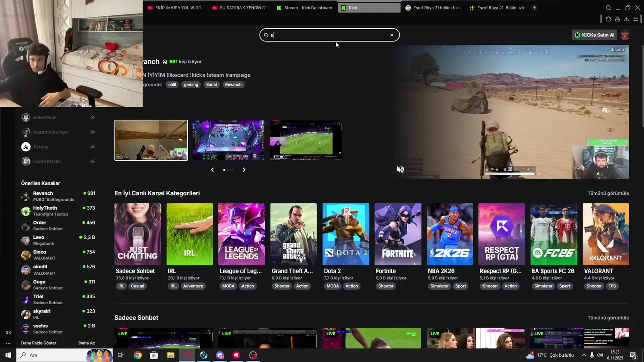Show the next featured stream
Image resolution: width=644 pixels, height=362 pixels.
click(244, 170)
